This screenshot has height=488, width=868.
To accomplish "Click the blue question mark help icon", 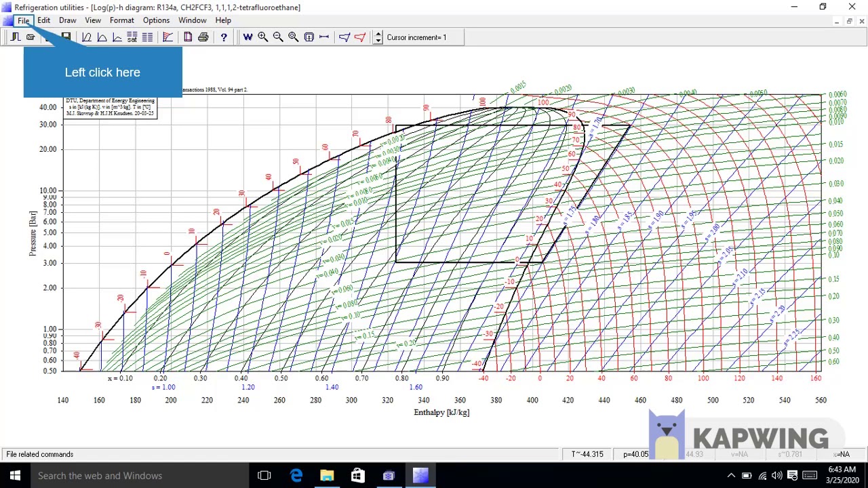I will [x=224, y=37].
